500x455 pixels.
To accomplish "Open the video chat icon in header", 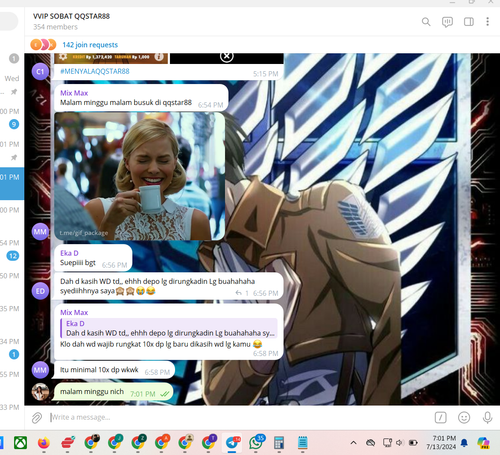I will (447, 22).
